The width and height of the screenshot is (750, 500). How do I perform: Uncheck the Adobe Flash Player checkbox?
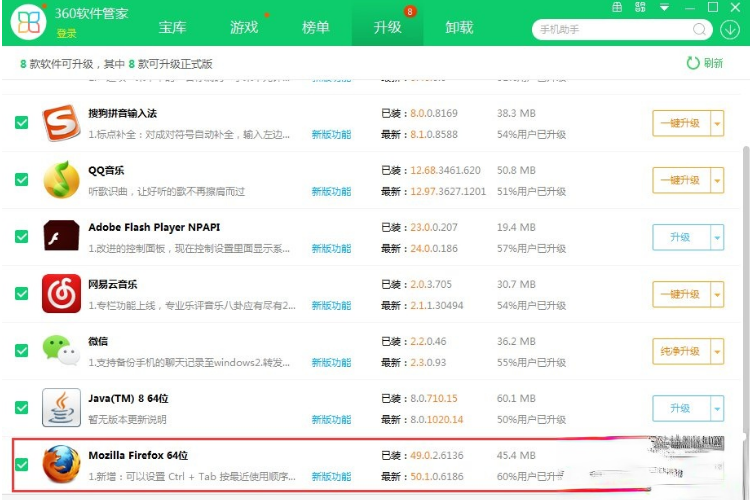[21, 237]
